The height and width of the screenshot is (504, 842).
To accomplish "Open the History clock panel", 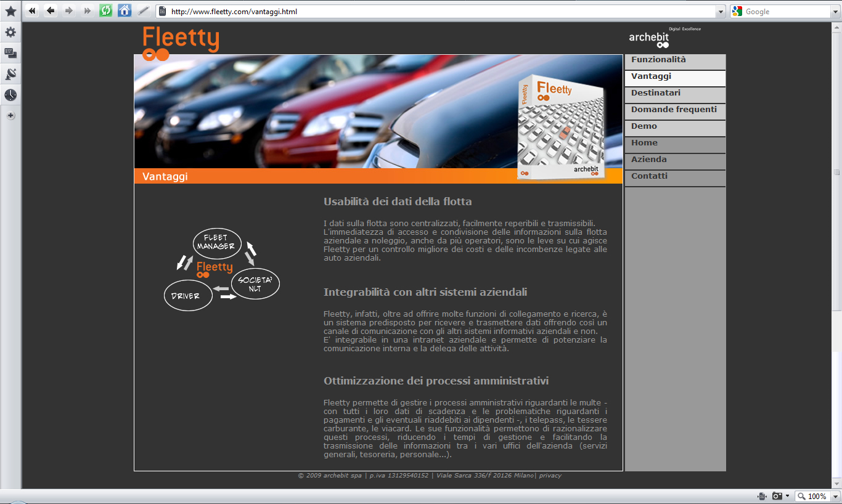I will pos(10,95).
